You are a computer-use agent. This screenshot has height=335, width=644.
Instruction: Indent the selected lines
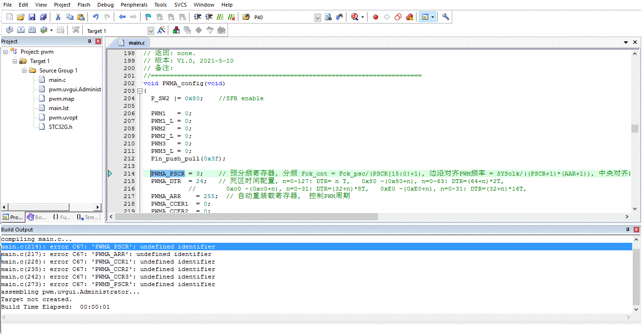pos(197,17)
